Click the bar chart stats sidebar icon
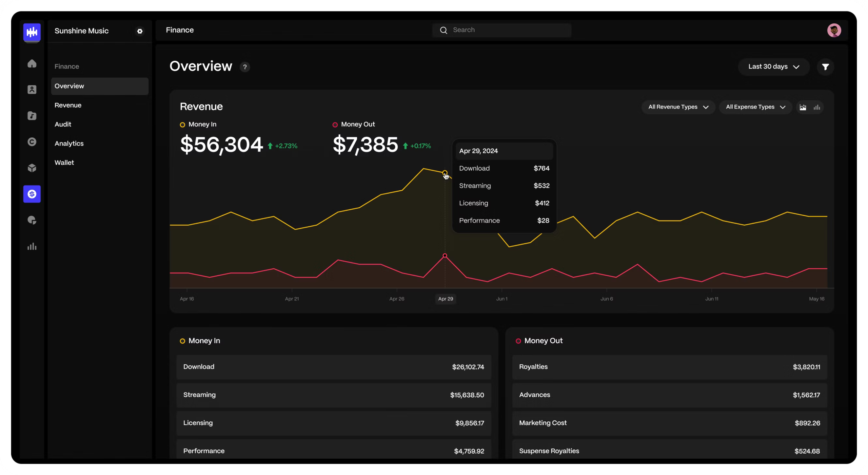 pos(32,246)
